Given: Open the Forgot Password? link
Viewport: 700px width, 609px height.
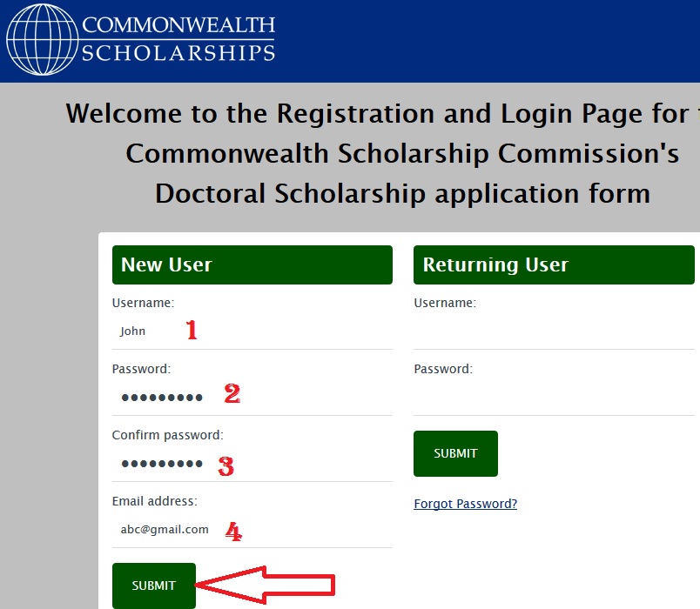Looking at the screenshot, I should coord(465,504).
